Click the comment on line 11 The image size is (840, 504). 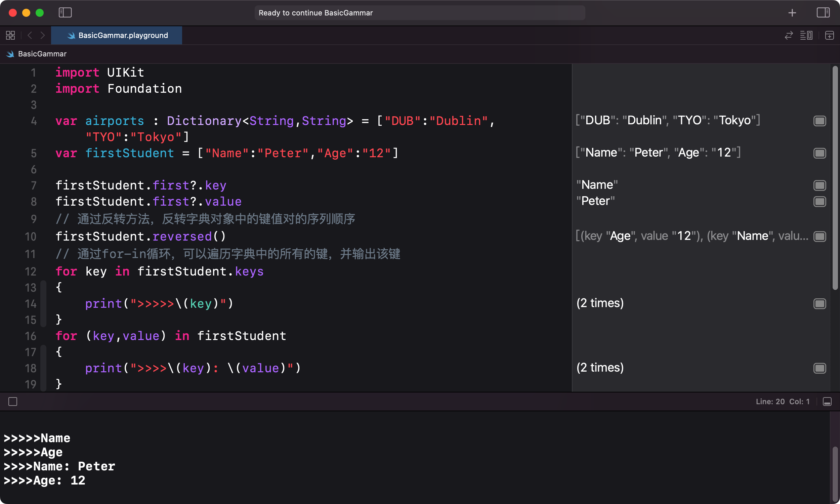coord(228,254)
